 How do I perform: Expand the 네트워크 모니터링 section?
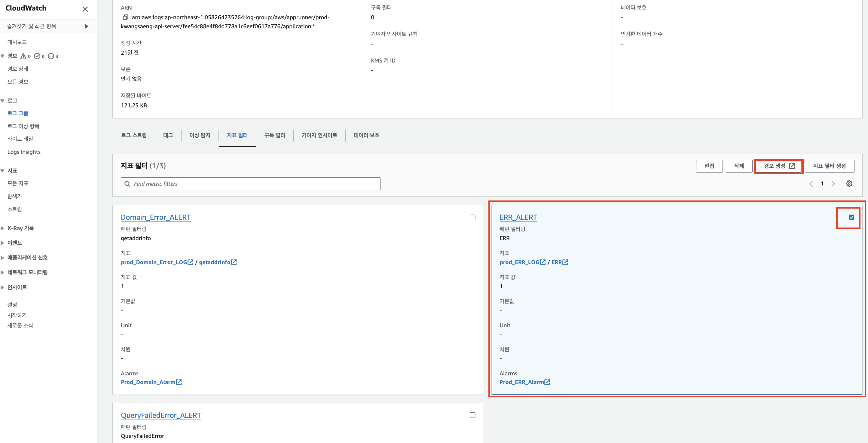click(2, 272)
